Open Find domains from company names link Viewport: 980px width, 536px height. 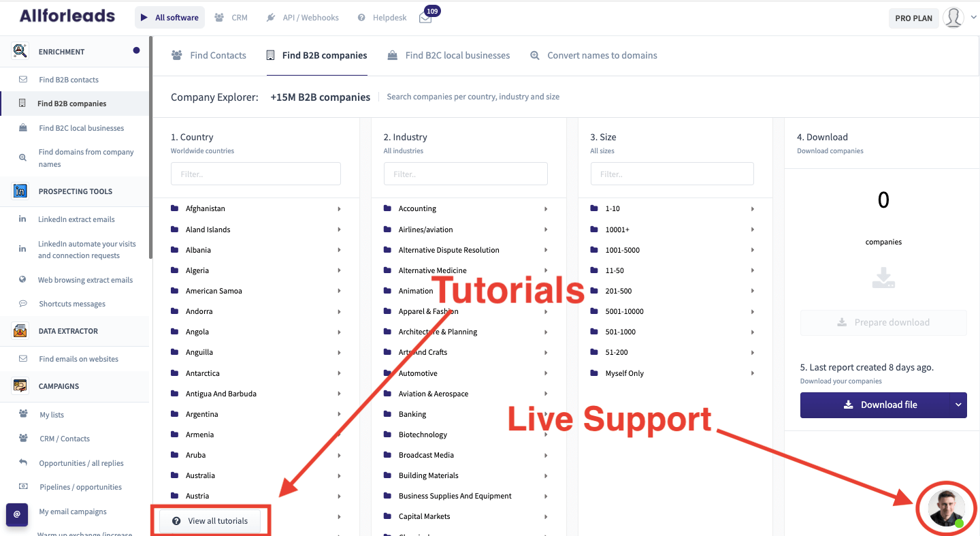[x=86, y=158]
